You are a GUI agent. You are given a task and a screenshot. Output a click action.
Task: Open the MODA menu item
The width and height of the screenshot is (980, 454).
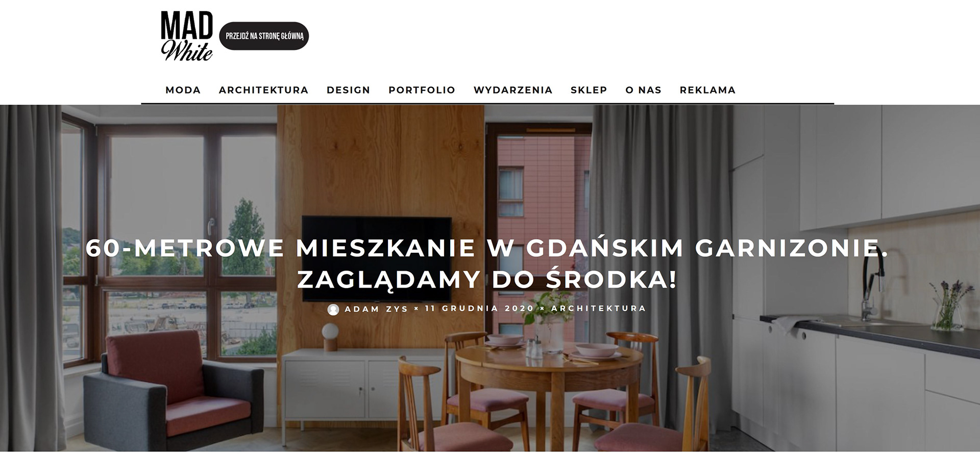coord(183,90)
